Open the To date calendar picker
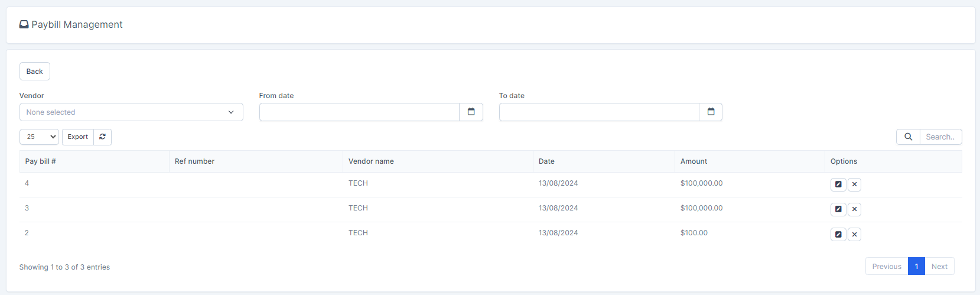 (711, 112)
